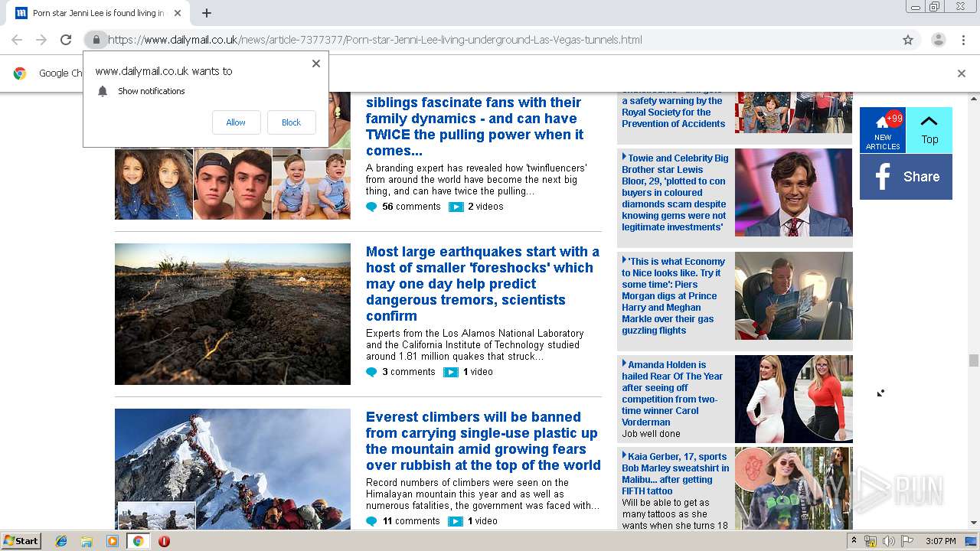Allow notifications from dailymail.co.uk
The height and width of the screenshot is (551, 980).
[236, 122]
